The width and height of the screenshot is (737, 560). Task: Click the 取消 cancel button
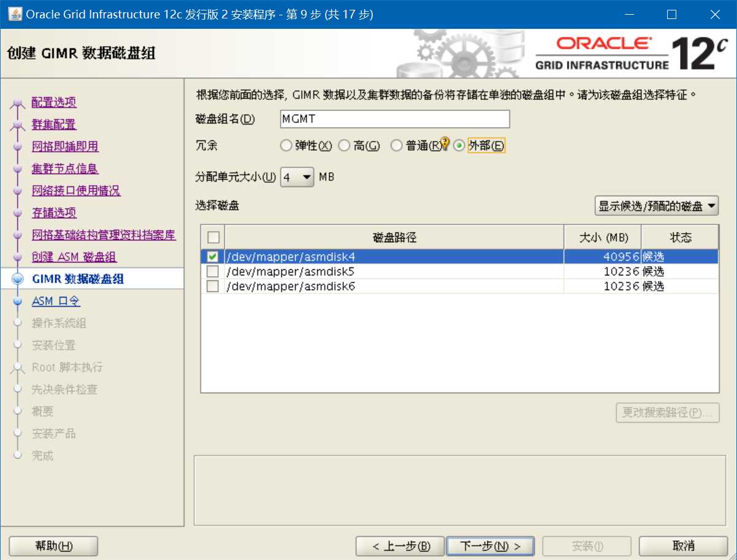pos(683,546)
